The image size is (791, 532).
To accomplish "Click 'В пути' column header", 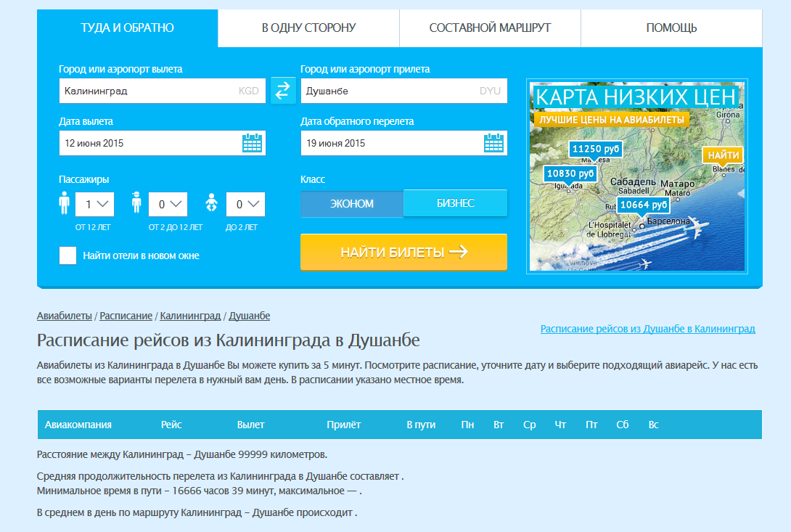I will point(421,425).
